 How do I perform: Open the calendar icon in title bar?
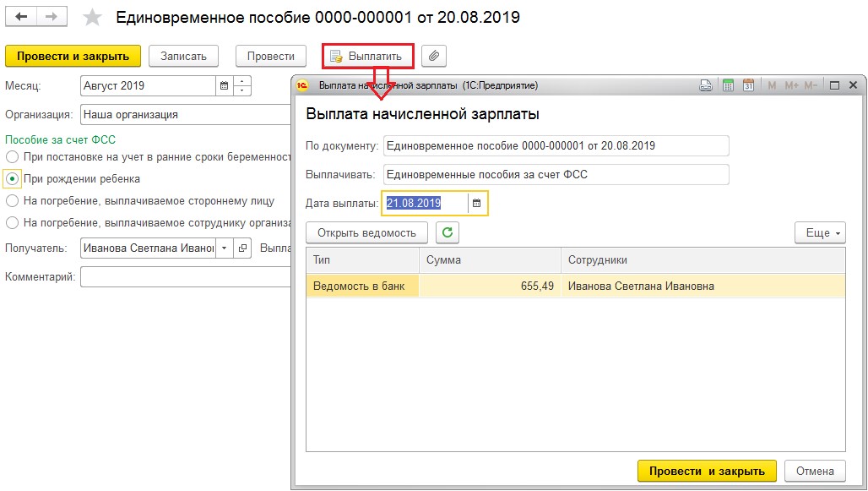748,85
